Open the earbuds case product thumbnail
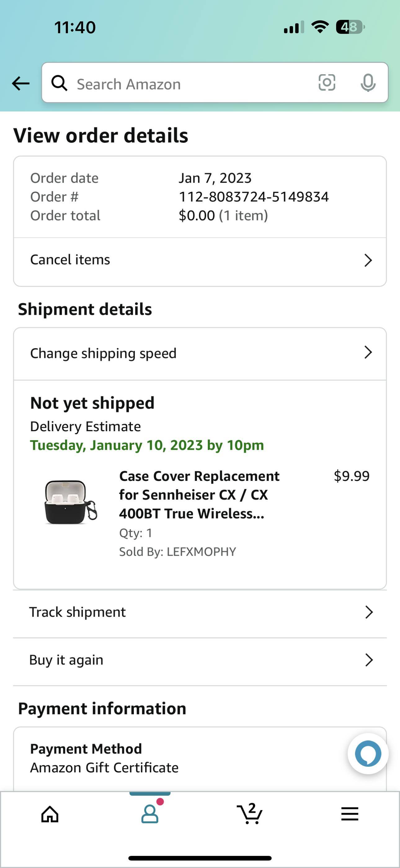400x868 pixels. click(x=70, y=502)
